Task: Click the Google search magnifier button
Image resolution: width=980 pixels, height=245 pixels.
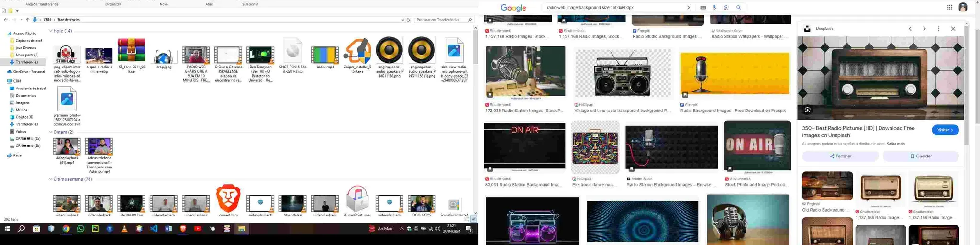Action: [x=739, y=7]
